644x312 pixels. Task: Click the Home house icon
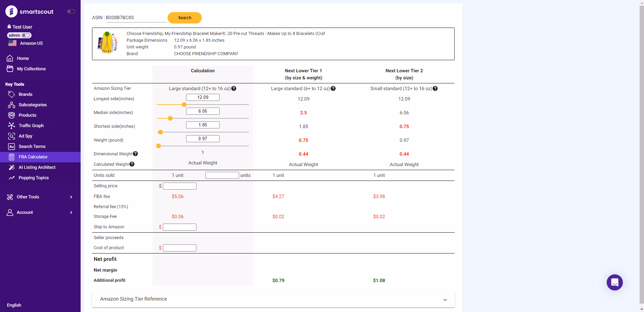click(10, 58)
